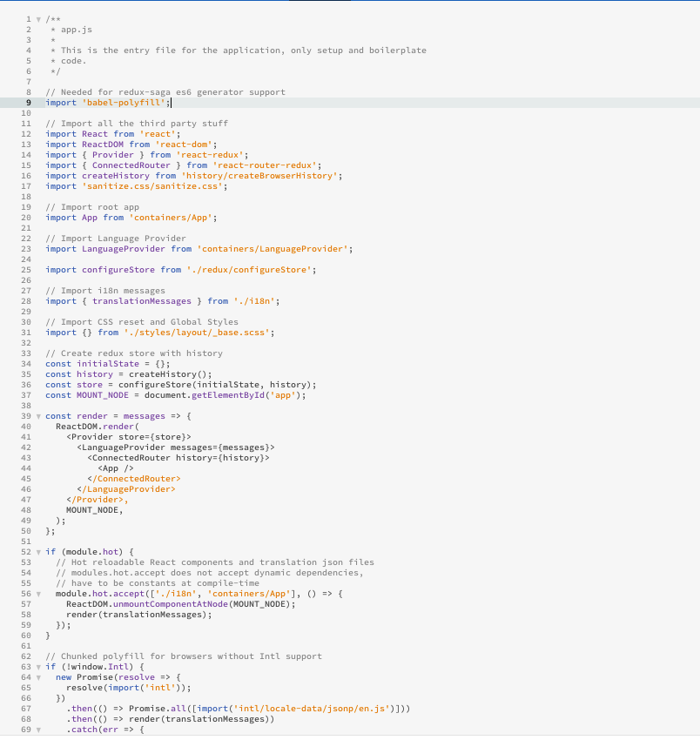This screenshot has height=740, width=700.
Task: Collapse the render function at line 39
Action: (x=37, y=416)
